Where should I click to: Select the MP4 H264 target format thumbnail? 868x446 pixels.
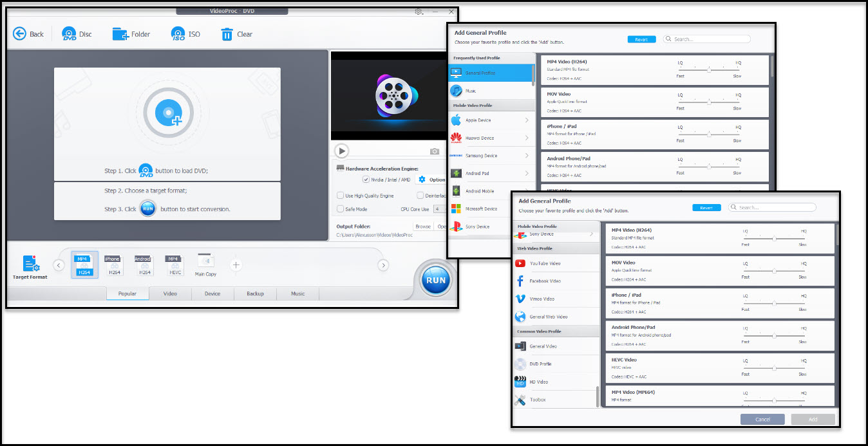click(x=85, y=265)
